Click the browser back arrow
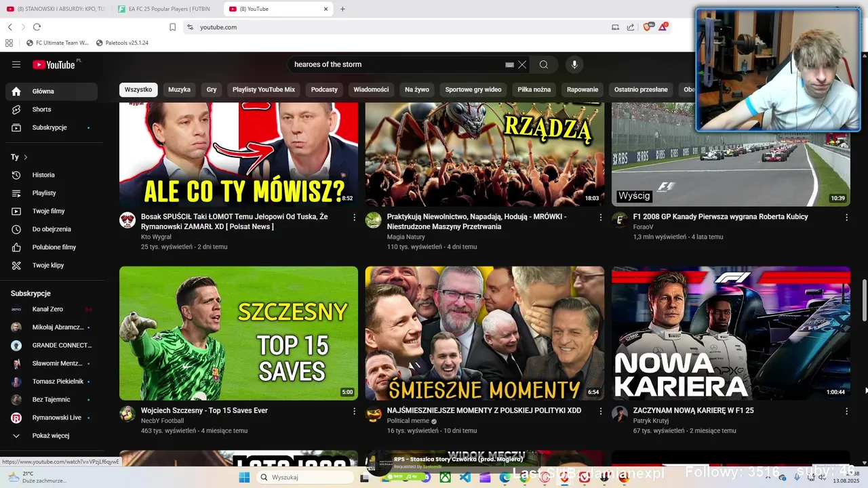The image size is (868, 488). [x=10, y=27]
